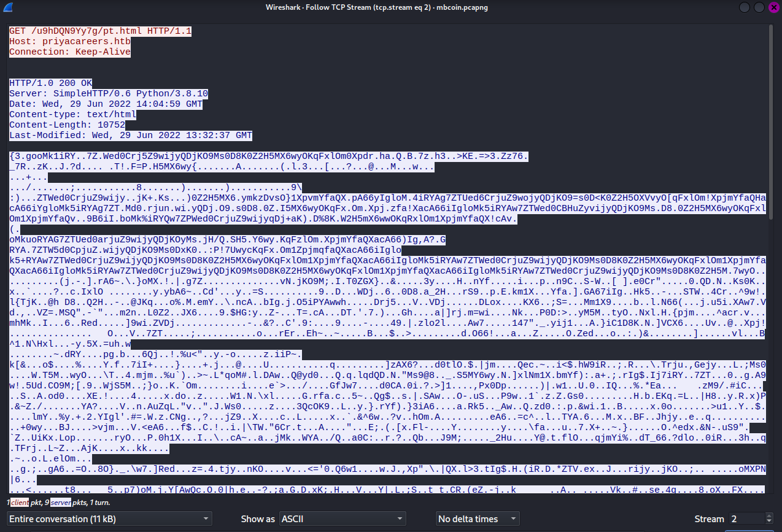782x532 pixels.
Task: Open the Entire conversation (11 kB) dropdown
Action: point(110,519)
